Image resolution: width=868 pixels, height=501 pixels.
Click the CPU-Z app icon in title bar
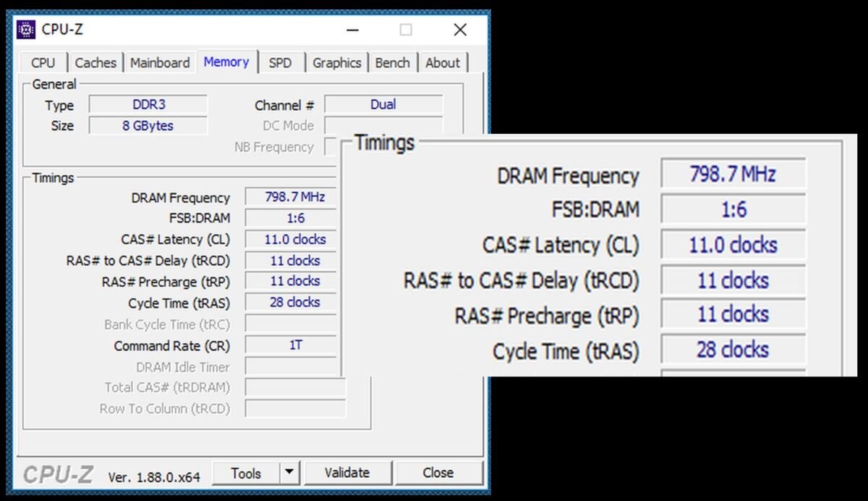tap(26, 29)
